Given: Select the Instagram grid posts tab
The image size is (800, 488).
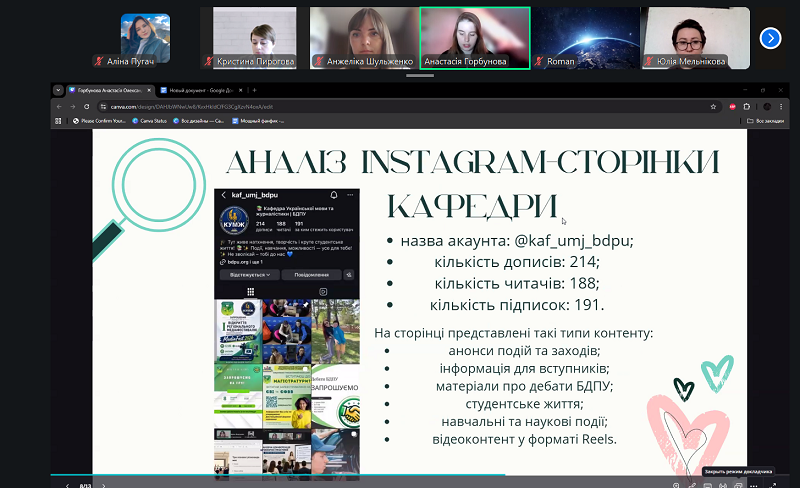Looking at the screenshot, I should [251, 292].
